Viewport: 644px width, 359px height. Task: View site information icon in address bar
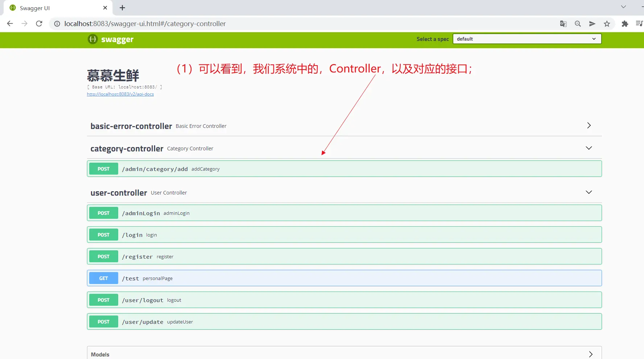point(57,24)
